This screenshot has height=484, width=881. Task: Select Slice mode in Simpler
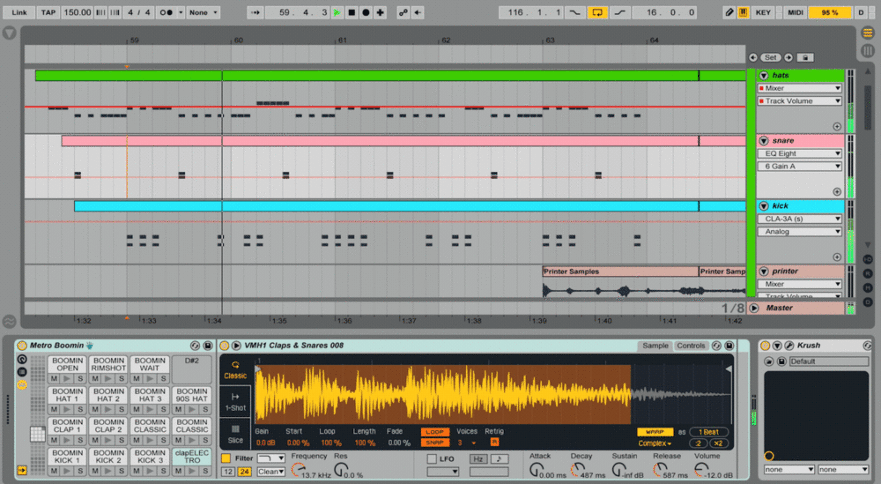(x=235, y=433)
